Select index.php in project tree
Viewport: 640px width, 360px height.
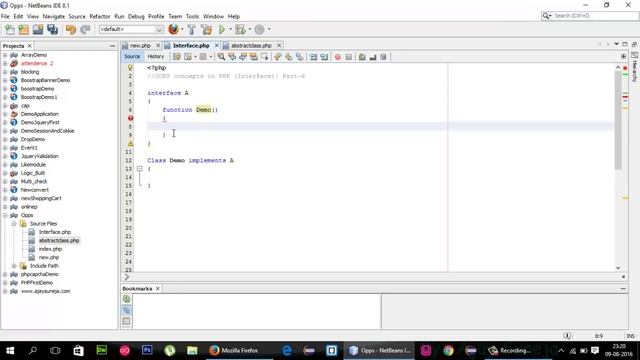click(50, 249)
